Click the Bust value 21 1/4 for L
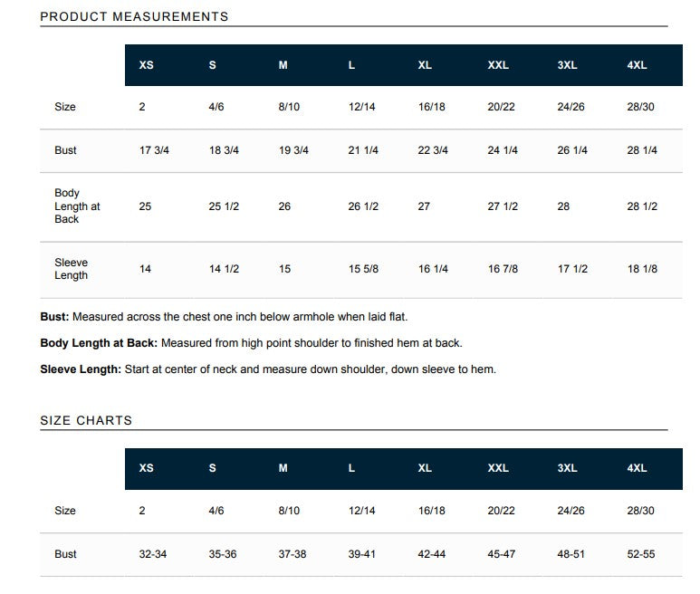This screenshot has height=594, width=700. coord(363,150)
